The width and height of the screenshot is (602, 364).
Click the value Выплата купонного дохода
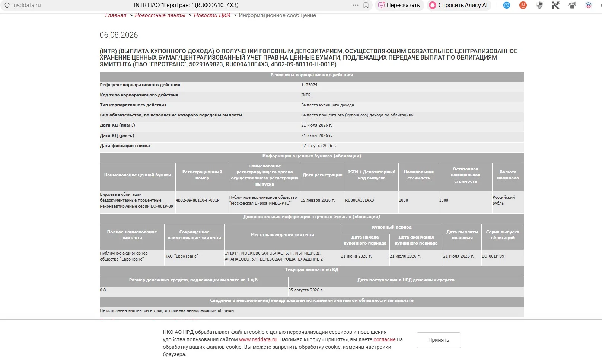pos(328,105)
